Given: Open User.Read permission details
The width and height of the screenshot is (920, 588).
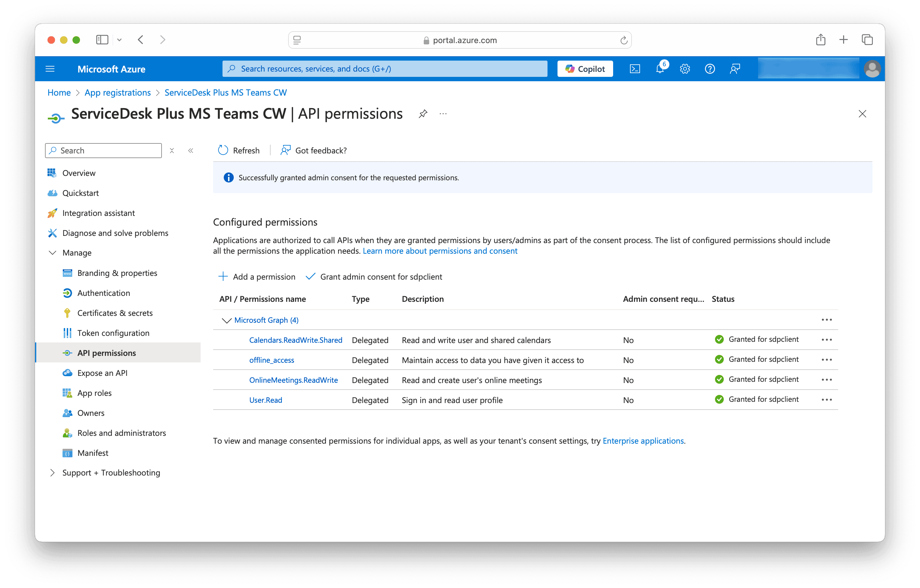Looking at the screenshot, I should pos(266,400).
